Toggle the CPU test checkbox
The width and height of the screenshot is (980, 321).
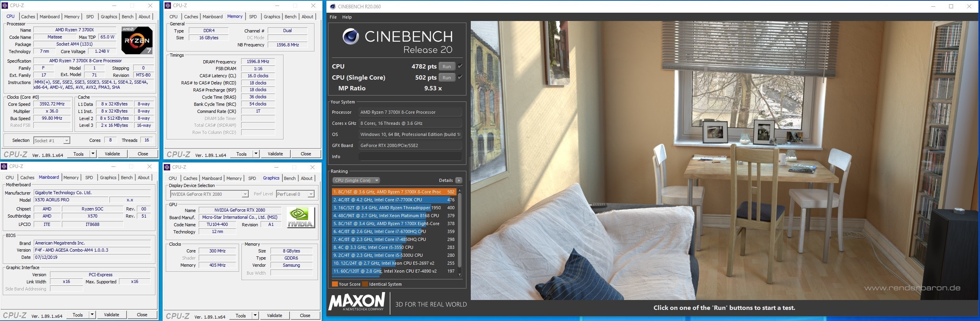[460, 66]
